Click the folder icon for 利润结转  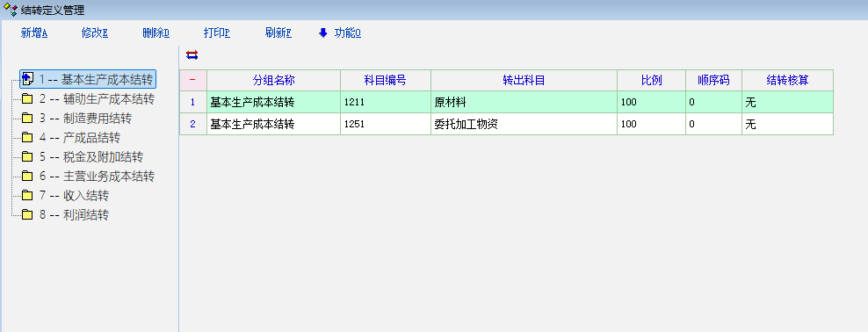coord(27,214)
